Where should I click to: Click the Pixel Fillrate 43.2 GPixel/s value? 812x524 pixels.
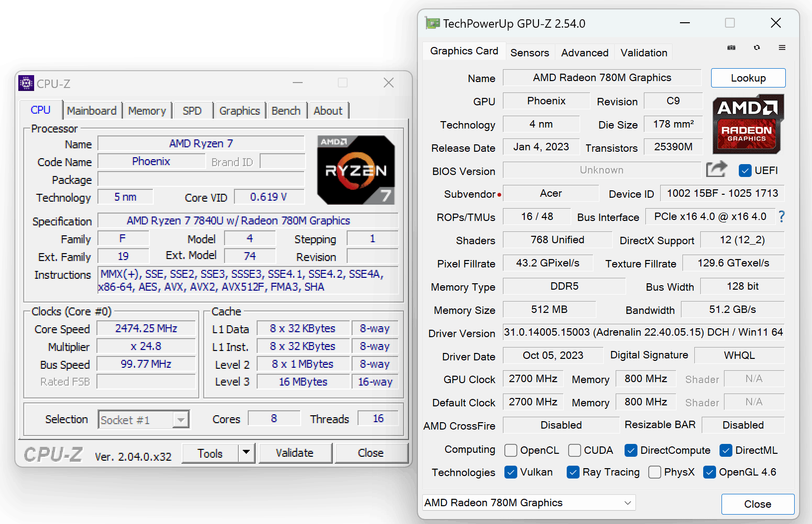[x=548, y=263]
